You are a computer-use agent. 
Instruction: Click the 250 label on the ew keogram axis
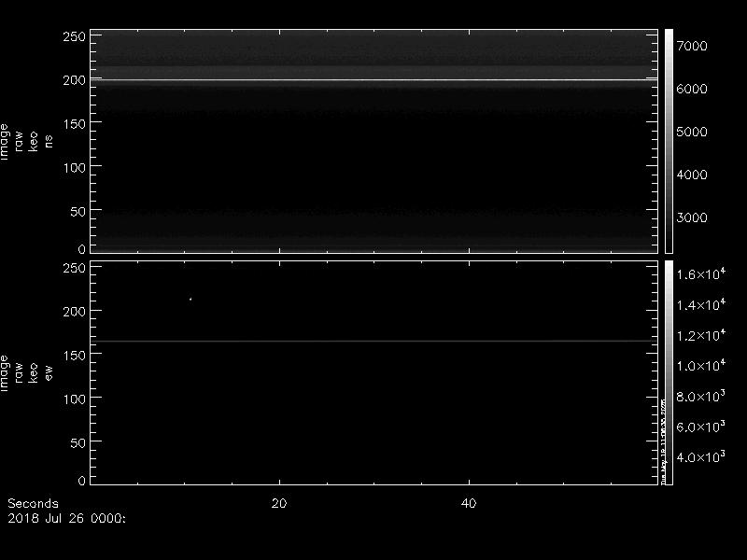click(75, 268)
